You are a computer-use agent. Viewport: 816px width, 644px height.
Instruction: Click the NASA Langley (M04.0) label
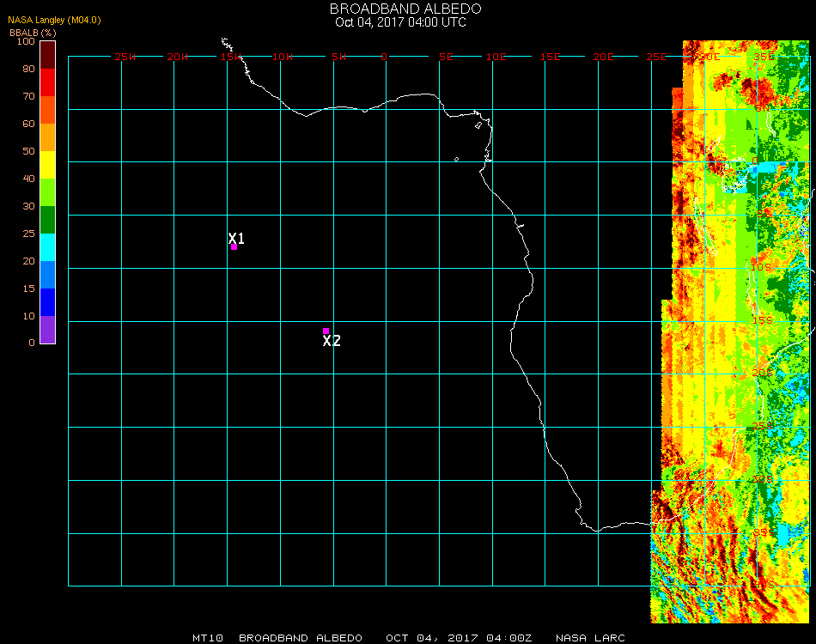pyautogui.click(x=54, y=20)
